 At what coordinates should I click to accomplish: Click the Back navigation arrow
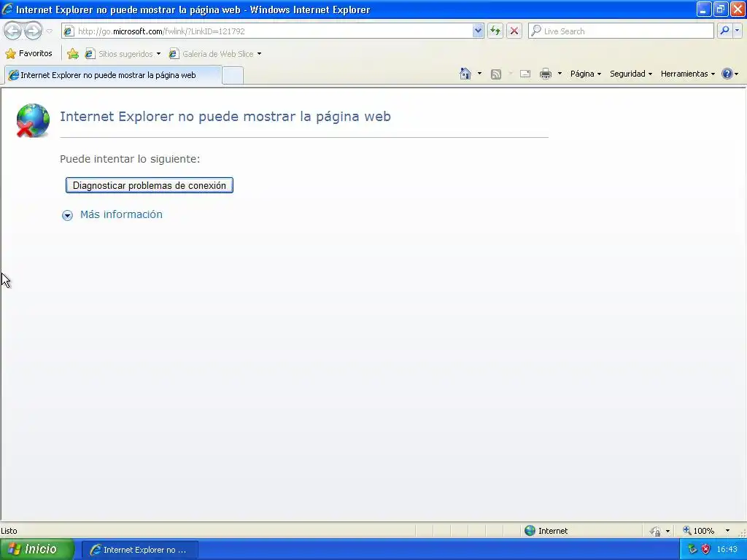click(13, 31)
